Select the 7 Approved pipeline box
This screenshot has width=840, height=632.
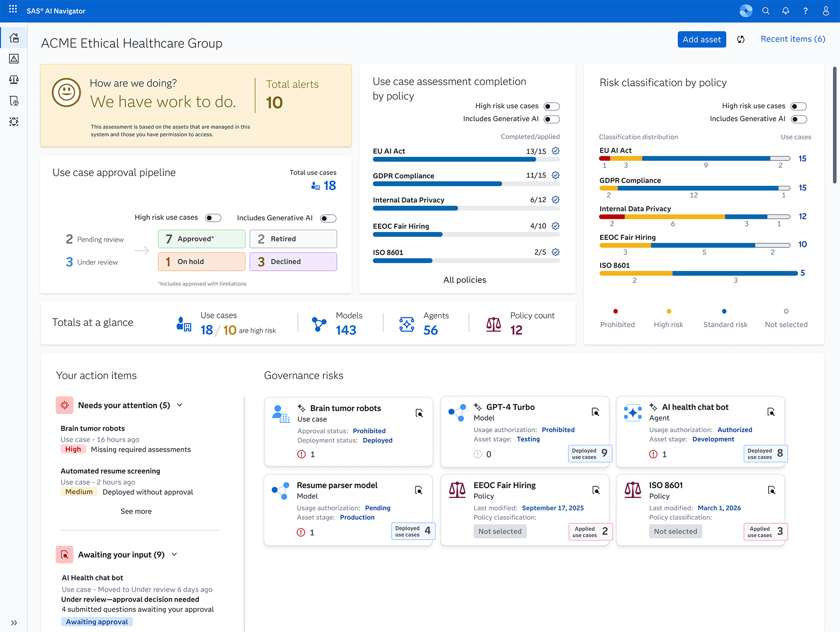(202, 239)
